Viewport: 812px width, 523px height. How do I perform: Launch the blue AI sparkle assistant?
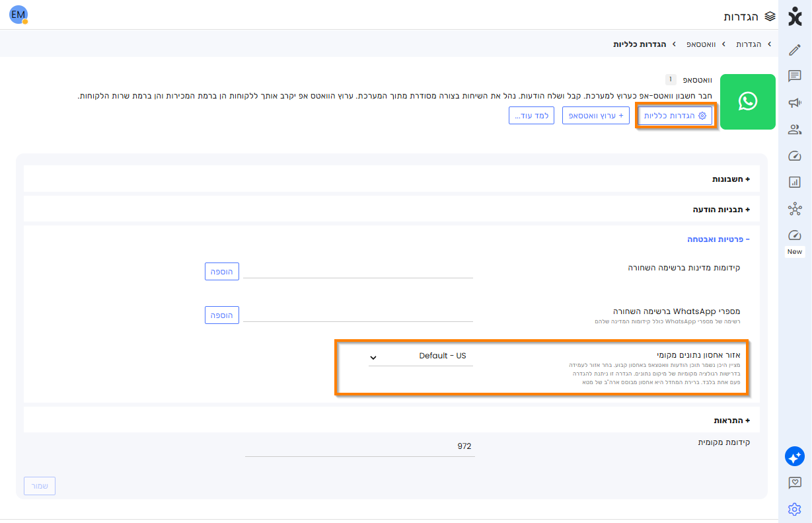coord(795,456)
